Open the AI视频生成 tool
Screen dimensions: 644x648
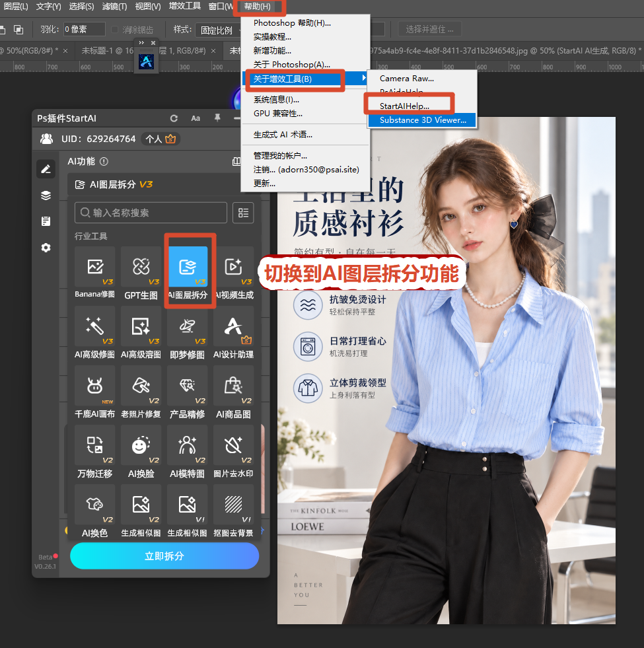(234, 267)
